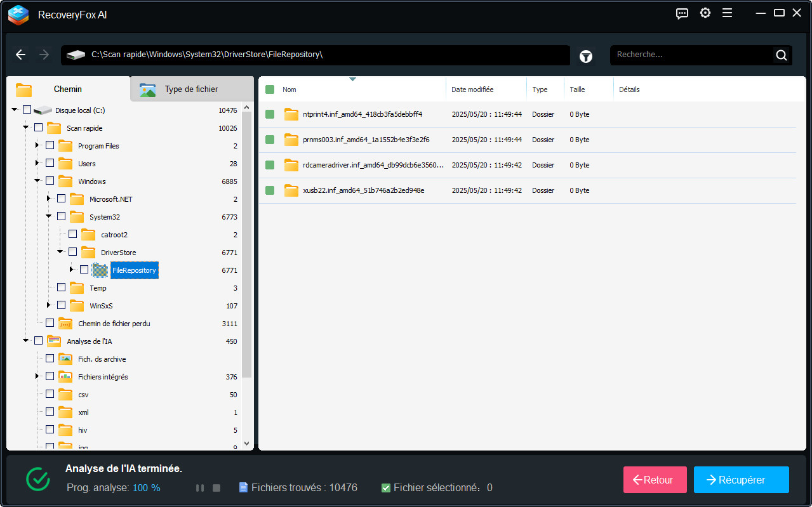Screen dimensions: 812x507
Task: Collapse the System32 tree node
Action: (49, 216)
